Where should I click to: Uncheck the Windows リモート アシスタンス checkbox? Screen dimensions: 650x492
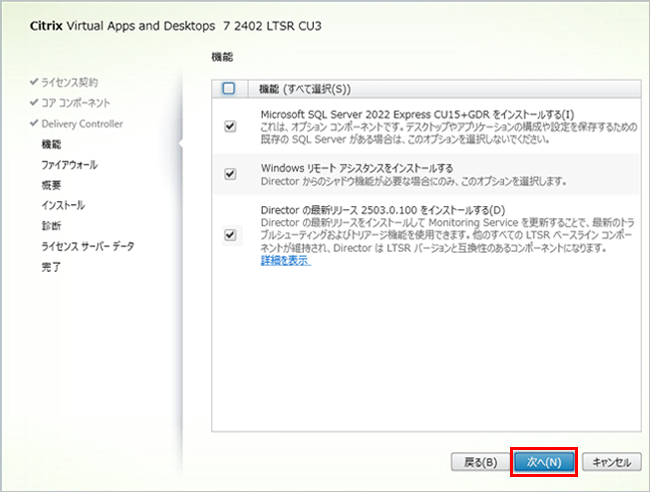coord(231,174)
